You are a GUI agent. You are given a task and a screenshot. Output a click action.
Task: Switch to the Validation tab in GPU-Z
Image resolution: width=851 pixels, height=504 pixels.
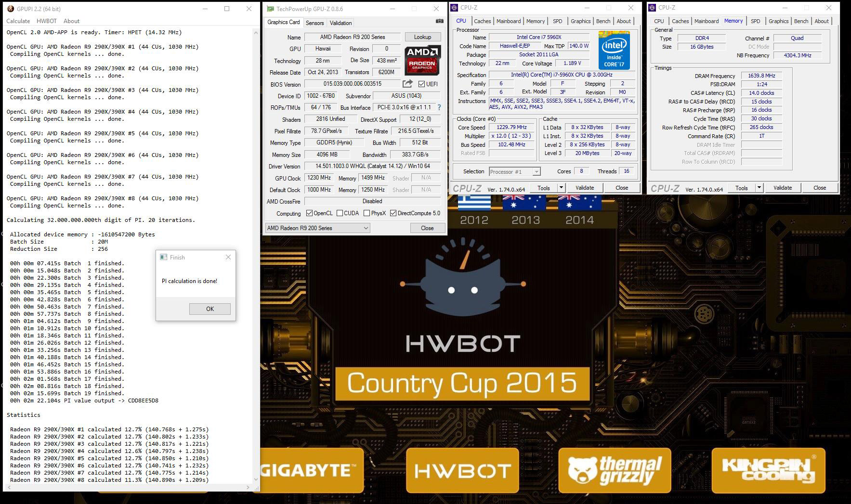pos(340,23)
